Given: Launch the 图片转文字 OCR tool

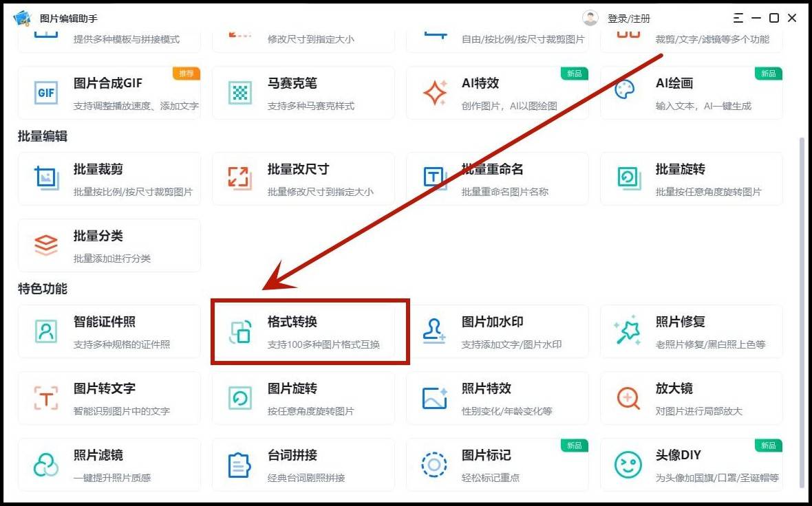Looking at the screenshot, I should pos(109,398).
